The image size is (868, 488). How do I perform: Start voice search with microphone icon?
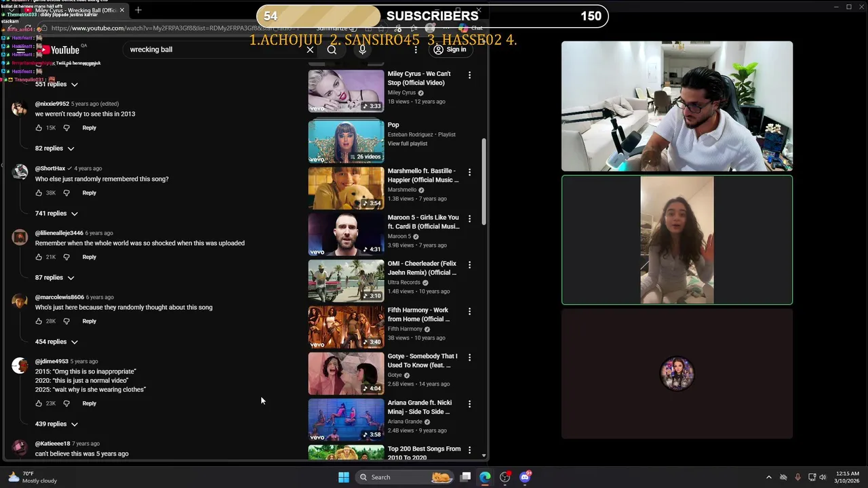coord(362,49)
